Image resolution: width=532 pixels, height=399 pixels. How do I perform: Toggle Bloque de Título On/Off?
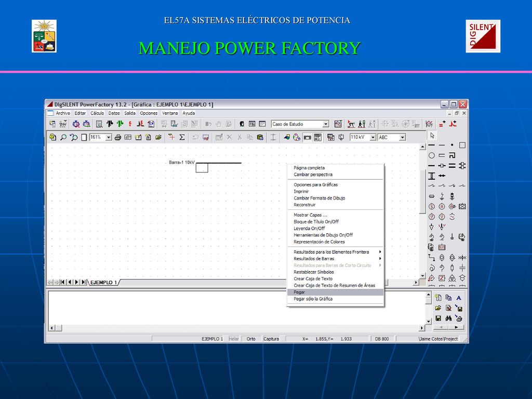click(335, 222)
